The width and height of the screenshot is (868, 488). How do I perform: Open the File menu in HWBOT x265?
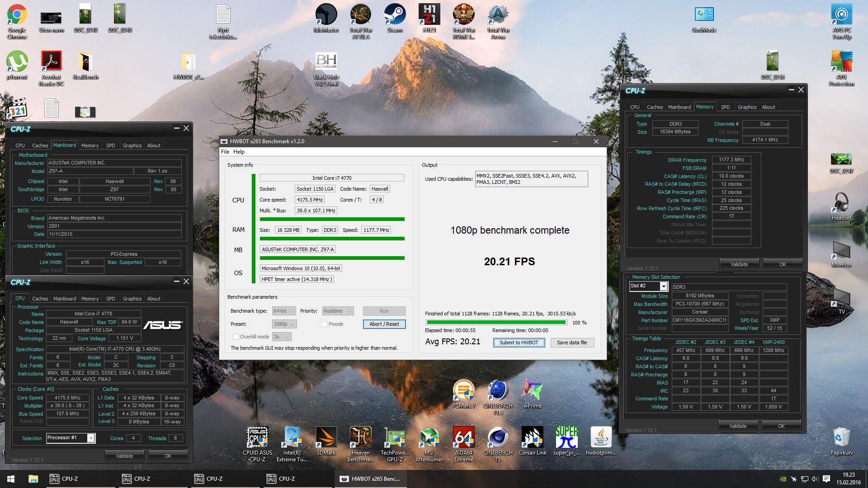coord(225,152)
